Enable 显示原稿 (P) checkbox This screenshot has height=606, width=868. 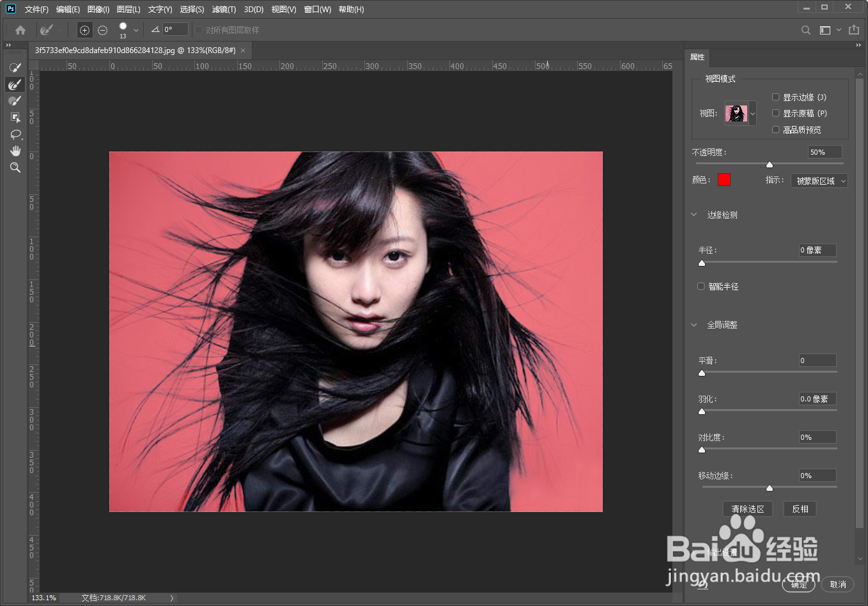coord(775,113)
